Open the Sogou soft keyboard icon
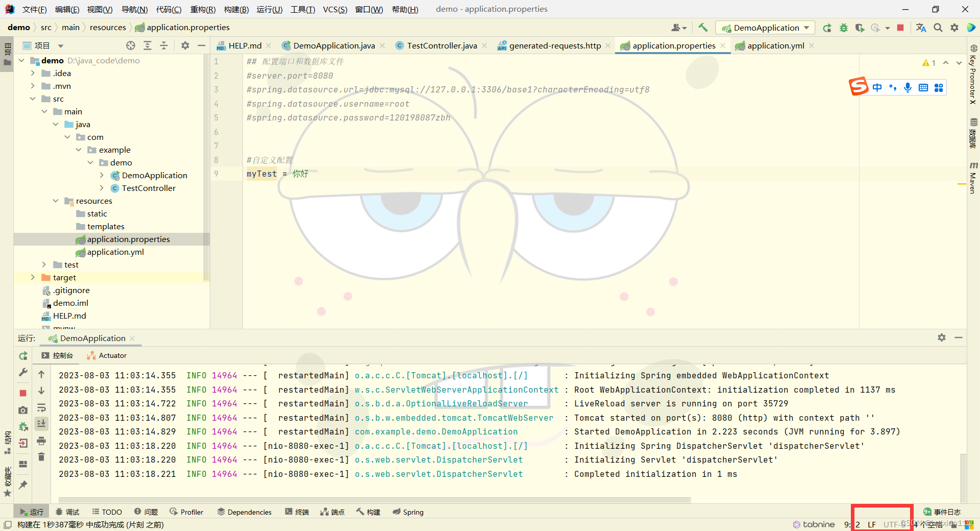 [x=923, y=88]
